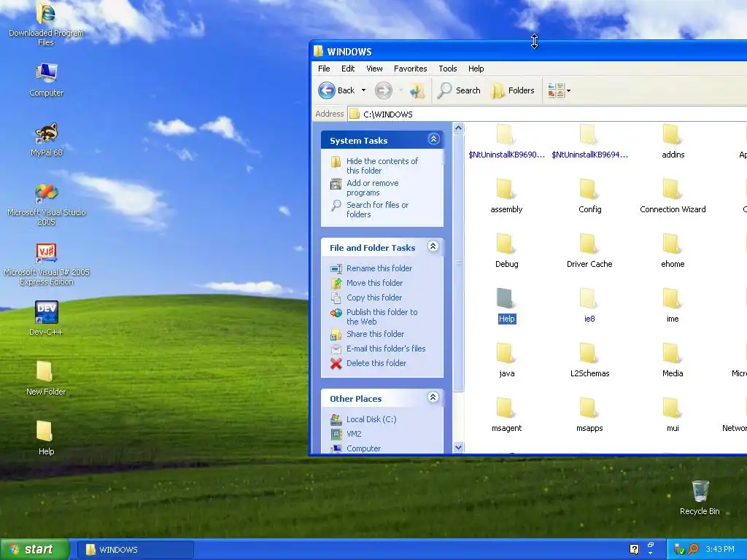Select the Driver Cache folder
The image size is (747, 560).
point(589,251)
